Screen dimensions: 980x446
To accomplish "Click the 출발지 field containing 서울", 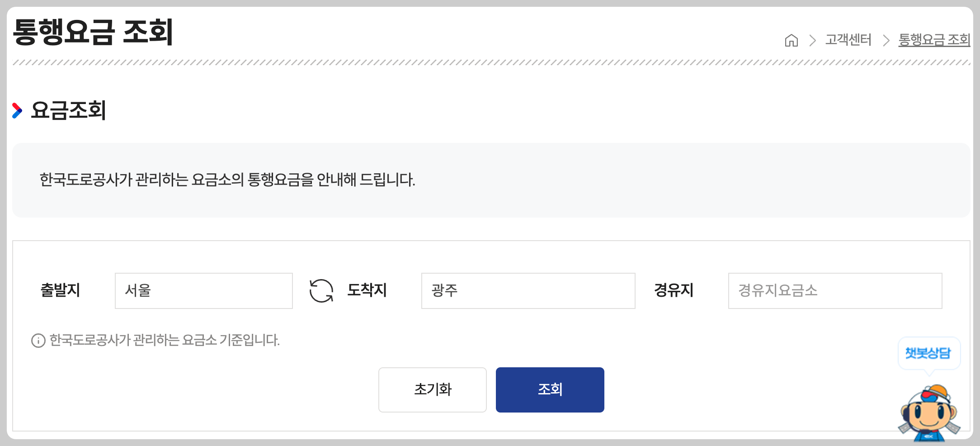I will (x=203, y=291).
